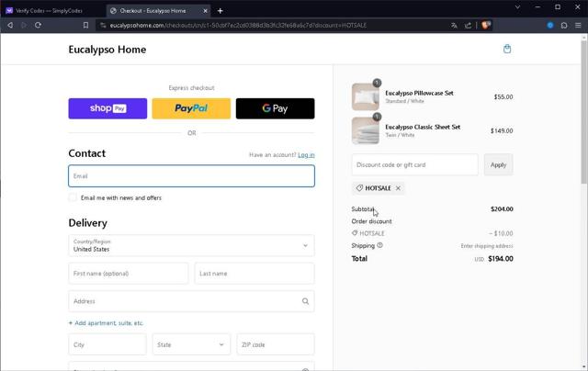588x371 pixels.
Task: Pay with Google Pay
Action: pos(276,108)
